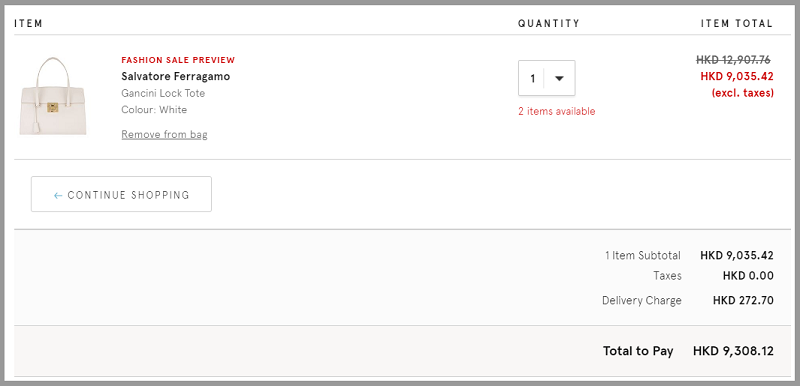Click the Continue Shopping button
The height and width of the screenshot is (386, 800).
[121, 194]
